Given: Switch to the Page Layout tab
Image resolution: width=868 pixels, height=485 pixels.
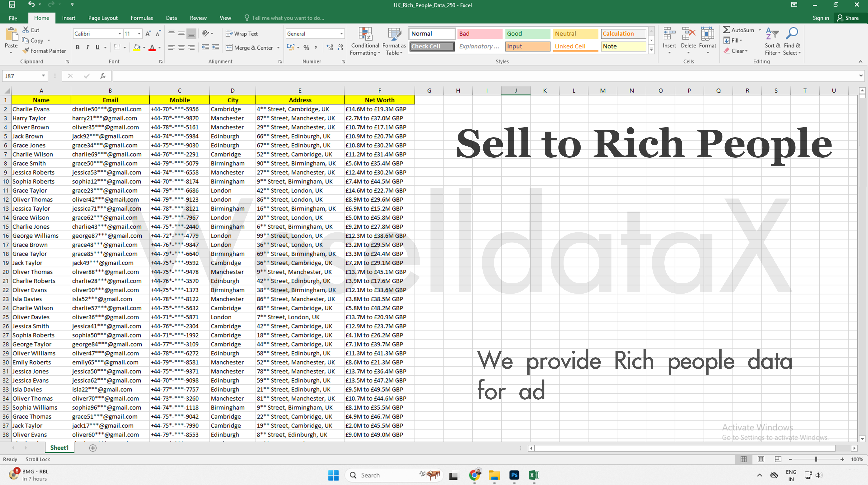Looking at the screenshot, I should click(x=103, y=18).
